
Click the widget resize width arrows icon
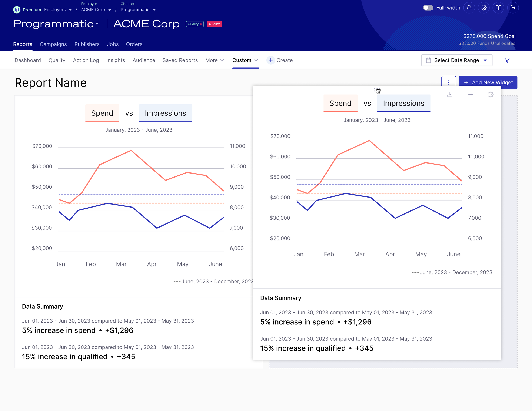(x=470, y=95)
